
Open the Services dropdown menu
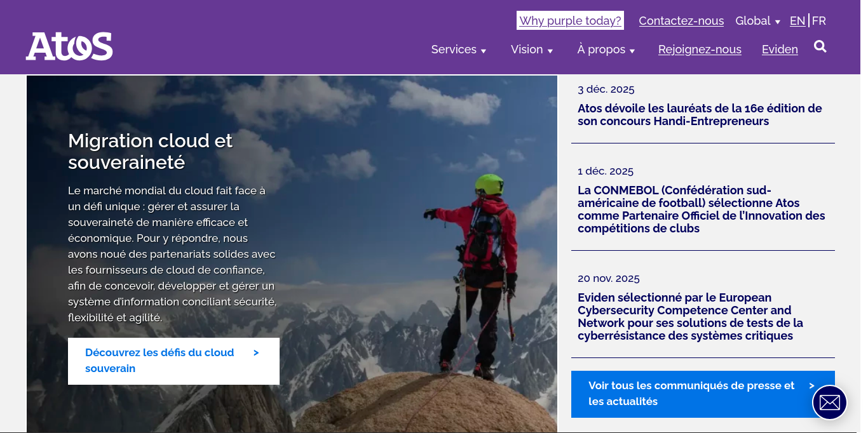(x=458, y=50)
